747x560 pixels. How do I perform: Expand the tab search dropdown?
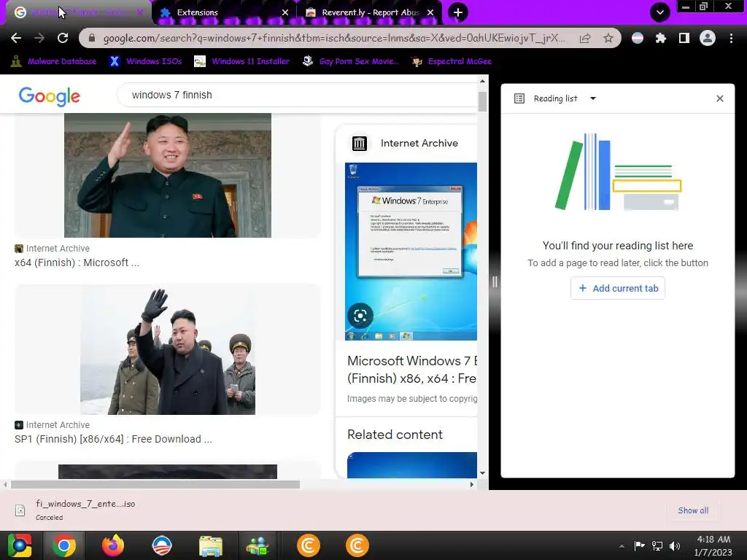[659, 12]
